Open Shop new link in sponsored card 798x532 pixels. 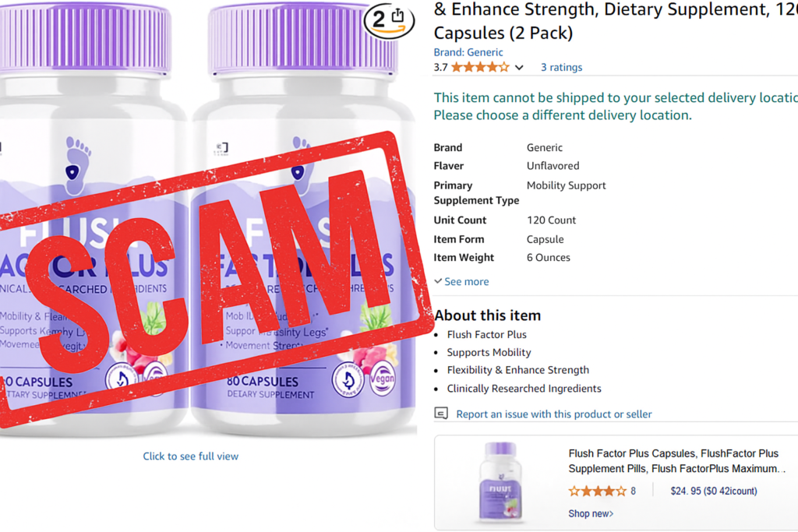[591, 513]
